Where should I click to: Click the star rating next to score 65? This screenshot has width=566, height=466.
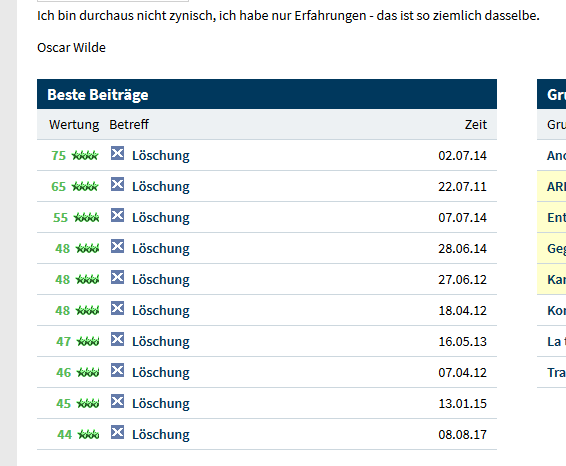[x=85, y=187]
